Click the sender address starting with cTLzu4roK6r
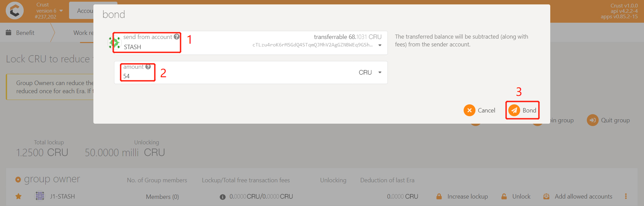This screenshot has width=644, height=206. tap(312, 45)
